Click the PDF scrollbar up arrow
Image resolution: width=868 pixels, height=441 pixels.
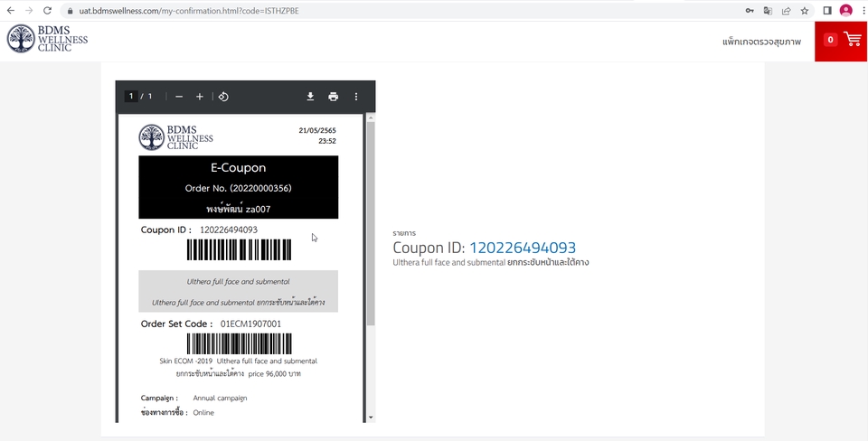pyautogui.click(x=371, y=117)
